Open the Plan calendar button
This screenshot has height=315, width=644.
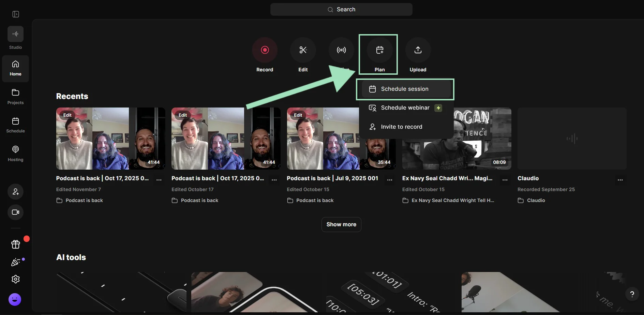coord(379,50)
